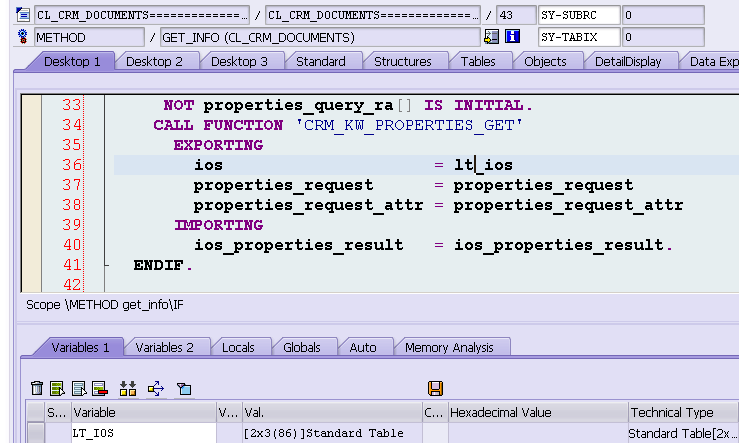Click the Technical Type column header
Image resolution: width=739 pixels, height=443 pixels.
click(683, 413)
